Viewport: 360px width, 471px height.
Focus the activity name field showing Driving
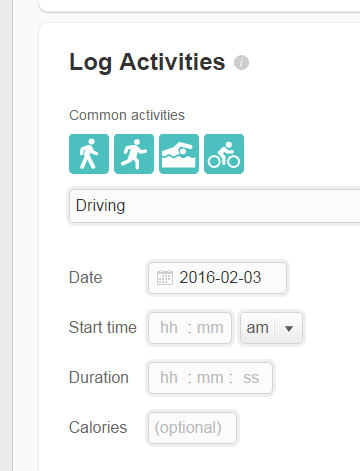click(215, 206)
